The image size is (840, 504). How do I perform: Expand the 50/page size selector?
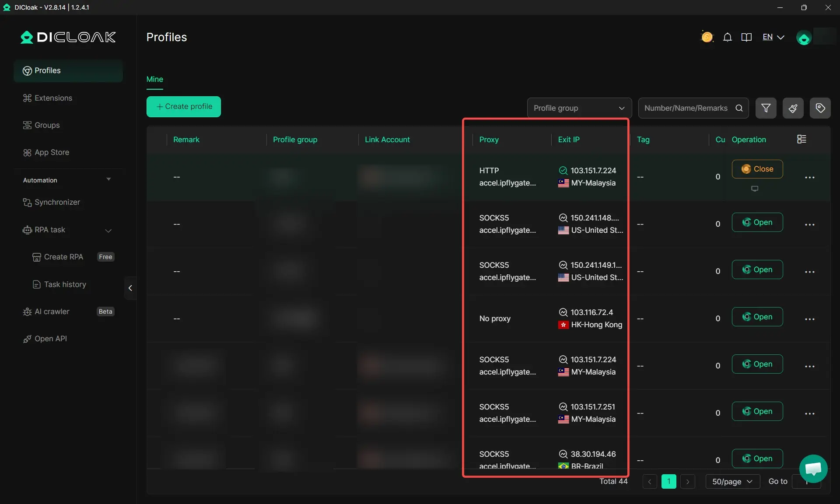732,481
